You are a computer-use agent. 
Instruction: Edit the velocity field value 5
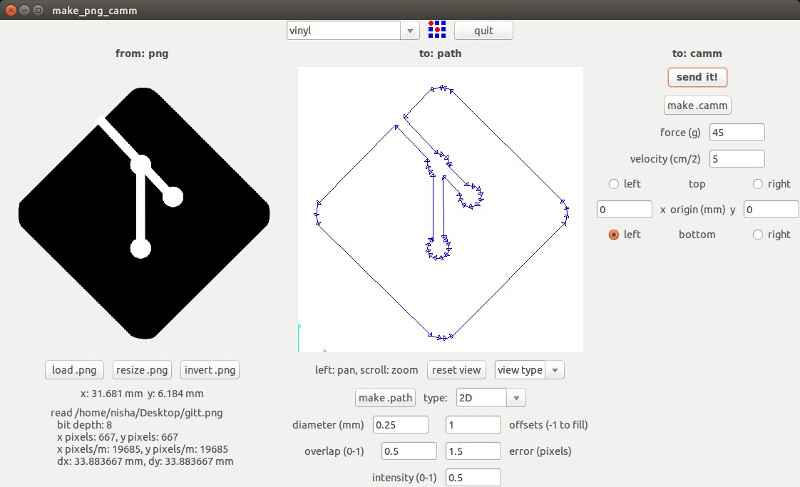tap(737, 159)
